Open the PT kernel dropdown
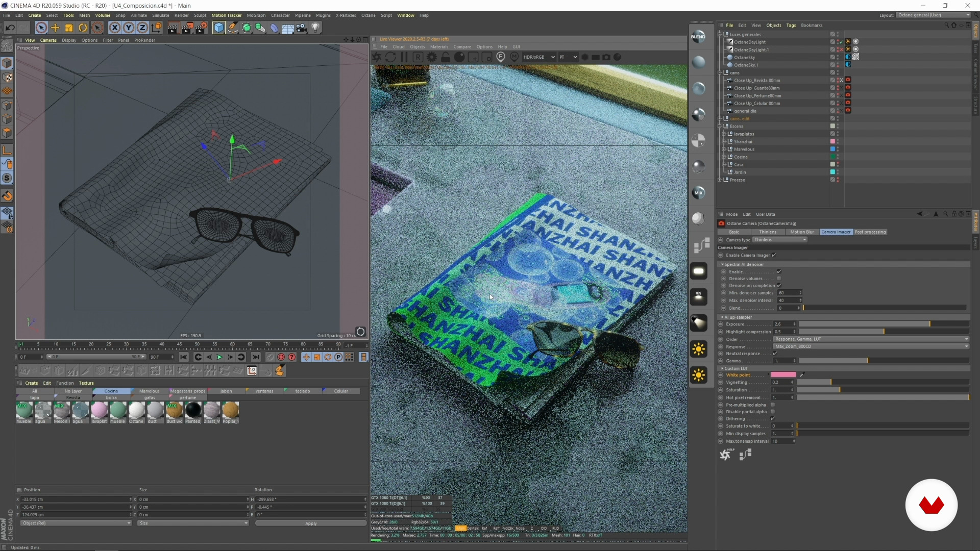 568,57
